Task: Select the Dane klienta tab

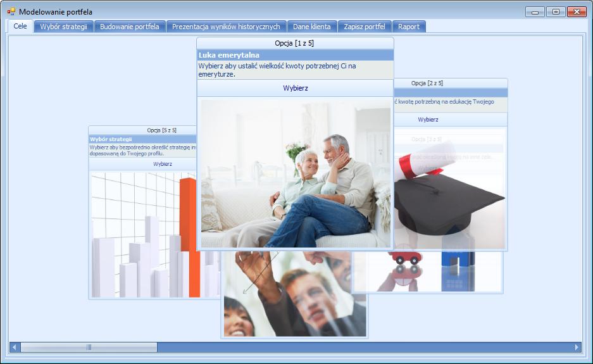Action: [311, 27]
